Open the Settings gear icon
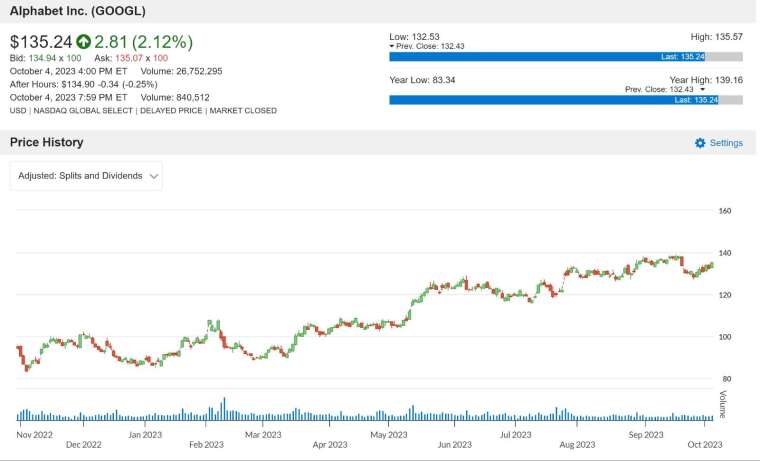Viewport: 760px width, 461px height. pos(700,143)
